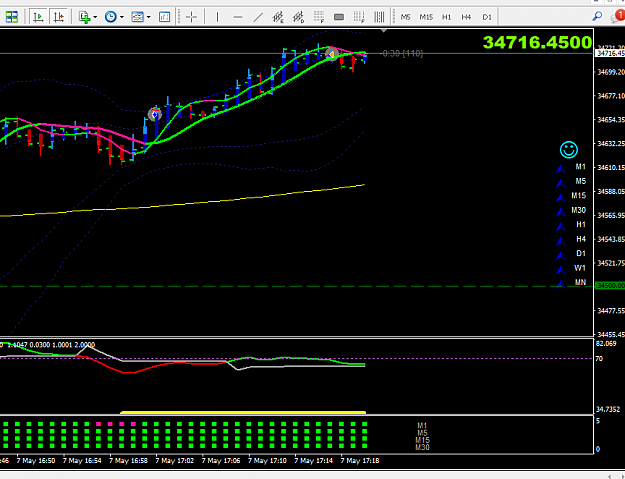
Task: Expand the indicators dropdown arrow
Action: [x=95, y=17]
